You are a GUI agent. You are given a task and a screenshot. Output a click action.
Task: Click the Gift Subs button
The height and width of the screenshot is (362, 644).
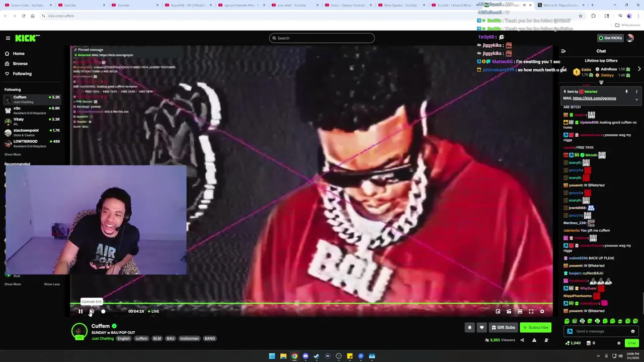point(503,327)
